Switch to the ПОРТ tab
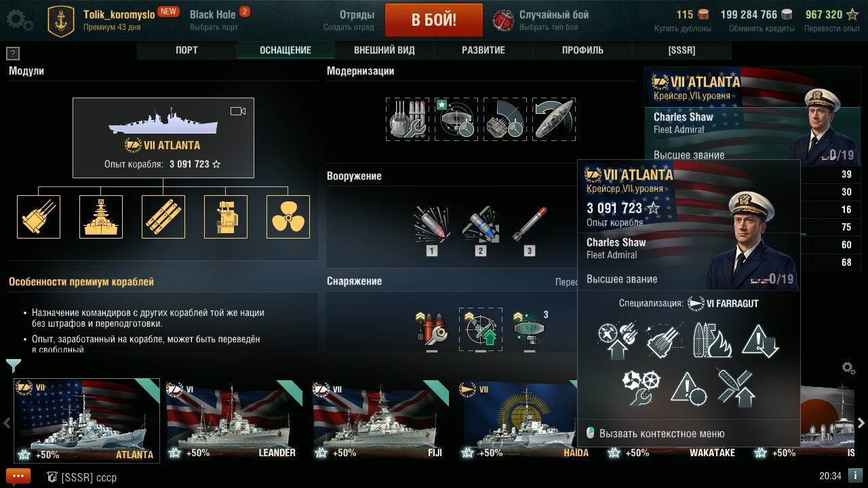This screenshot has width=868, height=488. click(x=186, y=50)
